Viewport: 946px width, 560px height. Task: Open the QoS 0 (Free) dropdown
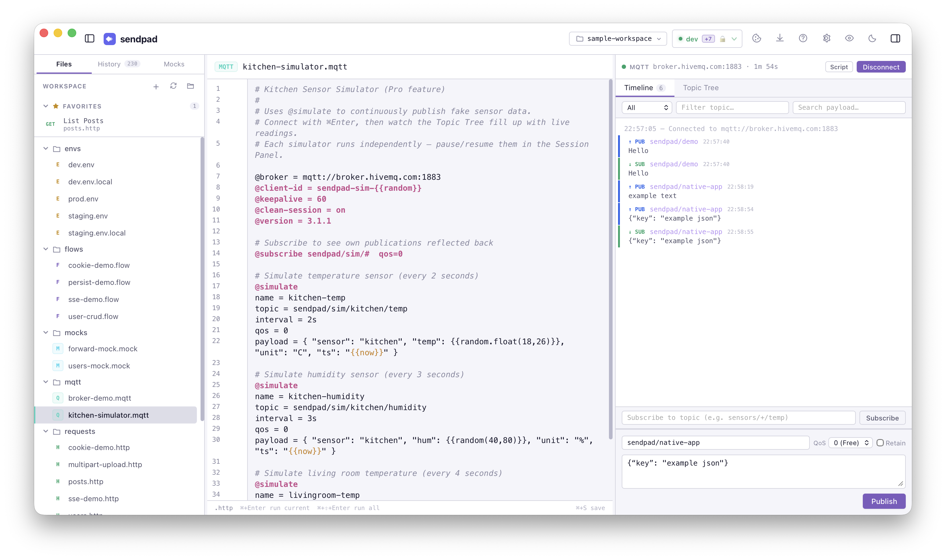pos(851,443)
